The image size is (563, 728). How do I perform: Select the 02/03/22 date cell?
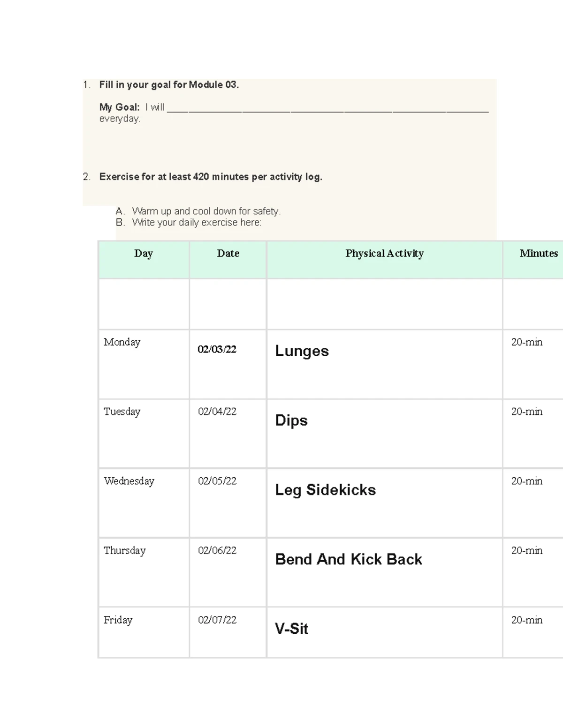pyautogui.click(x=217, y=349)
